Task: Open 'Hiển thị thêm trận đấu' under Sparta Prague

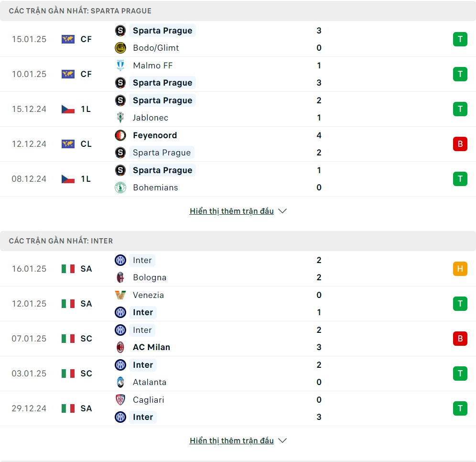Action: [232, 211]
